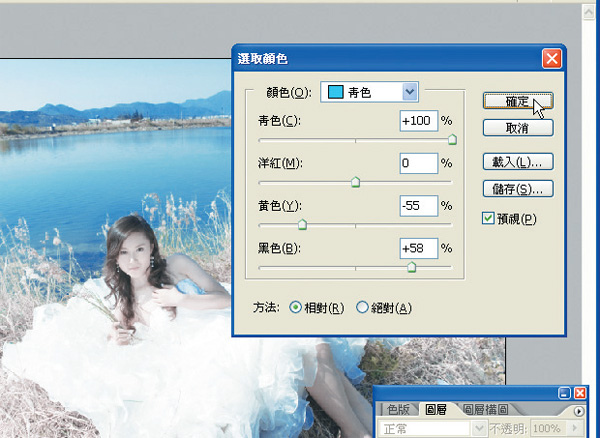This screenshot has height=438, width=600.
Task: Select the 絕對(A) method radio button
Action: pos(362,307)
